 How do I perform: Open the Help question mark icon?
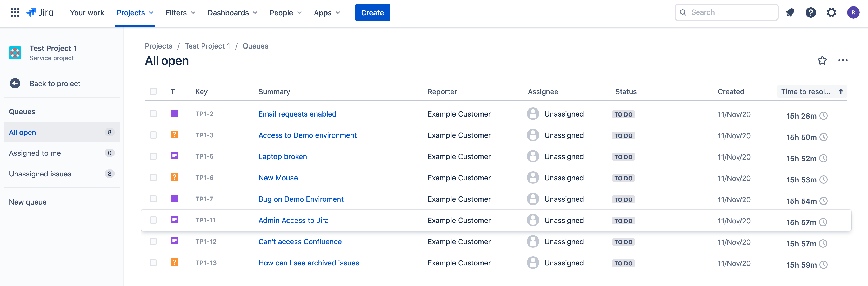pos(811,12)
